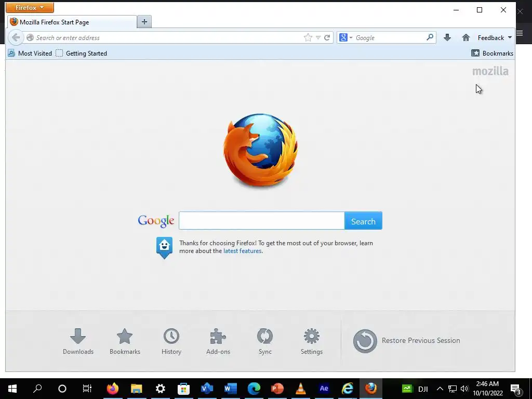The image size is (532, 399).
Task: Open the Windows Start menu
Action: point(12,389)
